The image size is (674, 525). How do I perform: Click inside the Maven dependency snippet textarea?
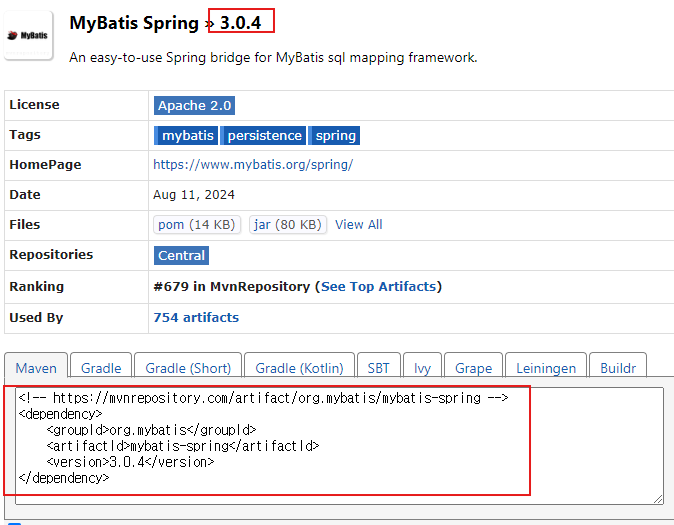340,445
